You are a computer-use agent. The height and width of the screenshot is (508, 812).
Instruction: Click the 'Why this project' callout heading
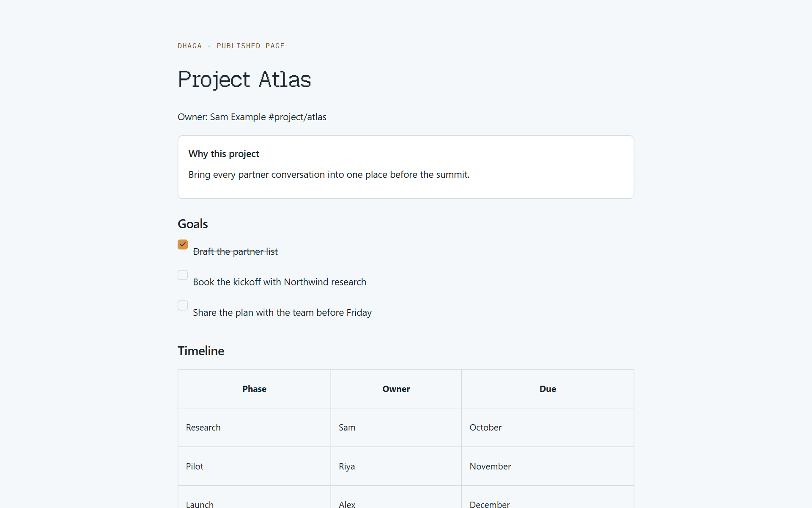click(x=224, y=154)
